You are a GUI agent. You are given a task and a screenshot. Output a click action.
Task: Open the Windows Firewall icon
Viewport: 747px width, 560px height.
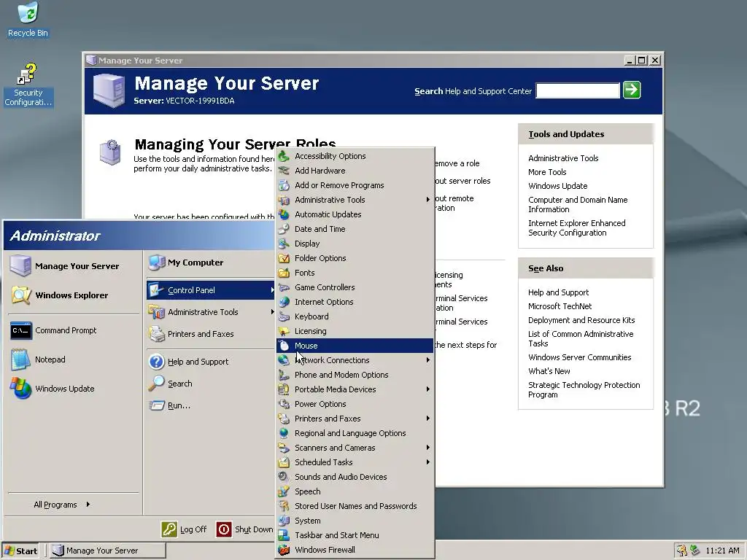[x=284, y=550]
